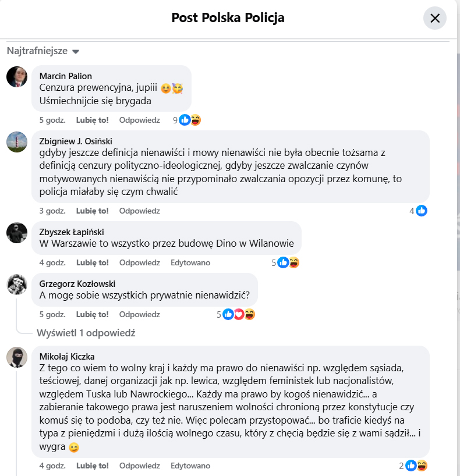Click the chevron next to Najtrafniejsze

75,51
